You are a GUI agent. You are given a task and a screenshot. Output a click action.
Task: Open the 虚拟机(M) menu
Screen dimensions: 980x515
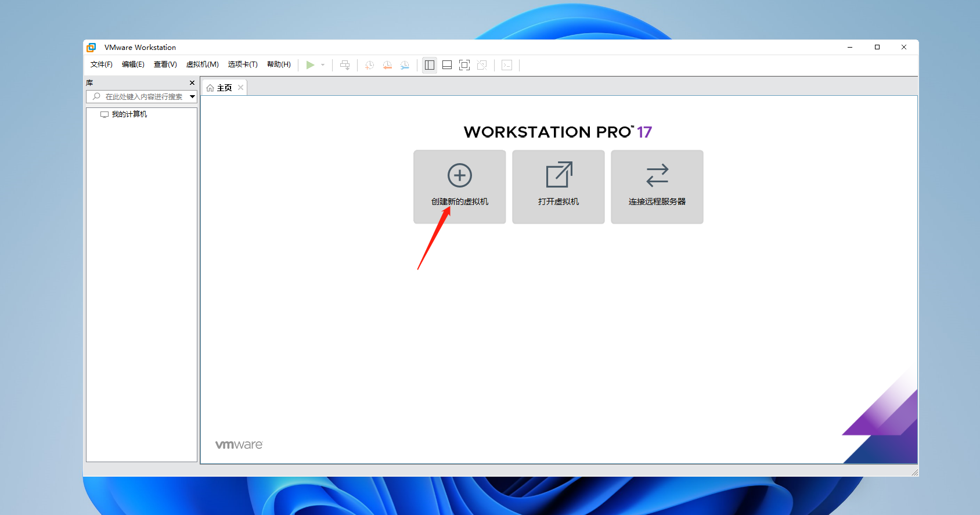[203, 64]
